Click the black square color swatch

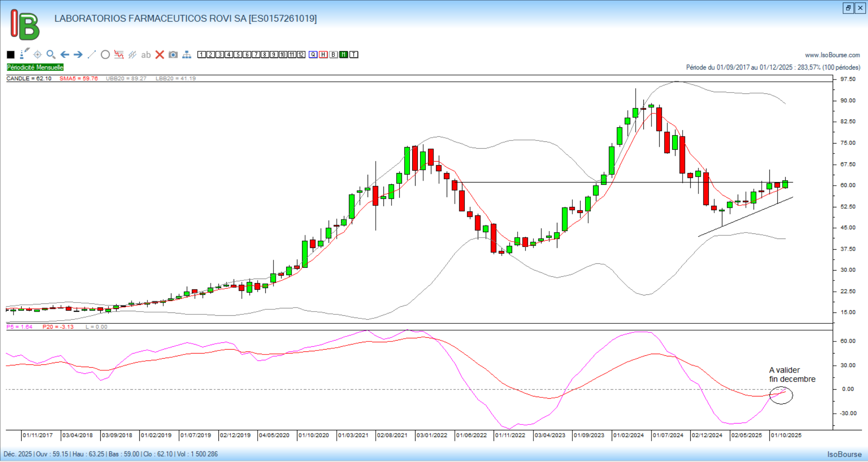pyautogui.click(x=11, y=55)
